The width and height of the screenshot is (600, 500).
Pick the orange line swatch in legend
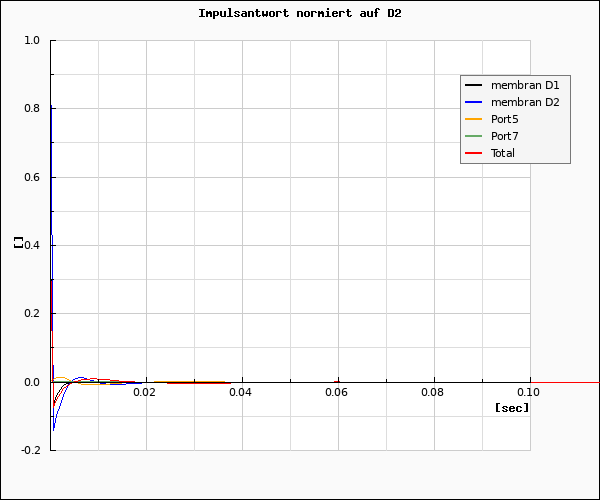click(x=474, y=119)
